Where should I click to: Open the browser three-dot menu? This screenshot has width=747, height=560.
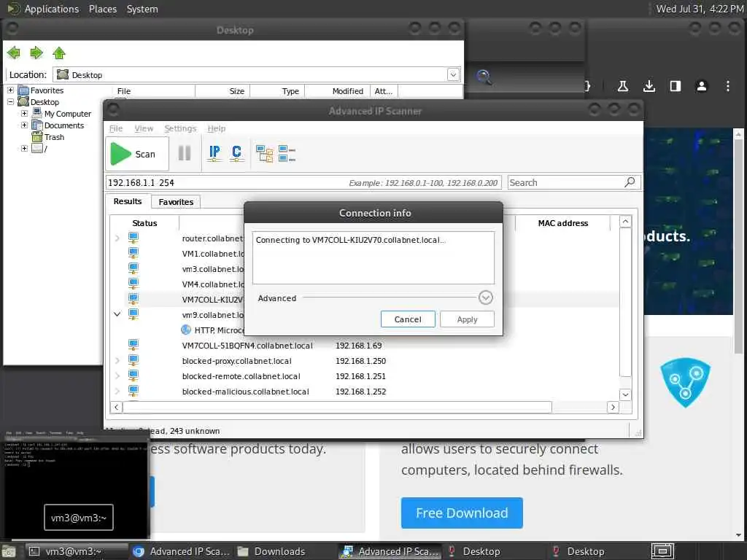click(727, 86)
